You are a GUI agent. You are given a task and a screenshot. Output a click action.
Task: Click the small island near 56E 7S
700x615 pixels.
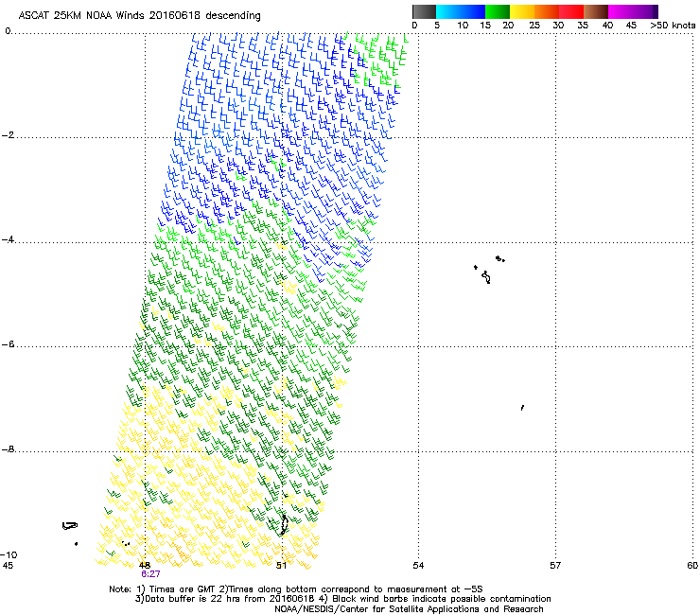[522, 408]
